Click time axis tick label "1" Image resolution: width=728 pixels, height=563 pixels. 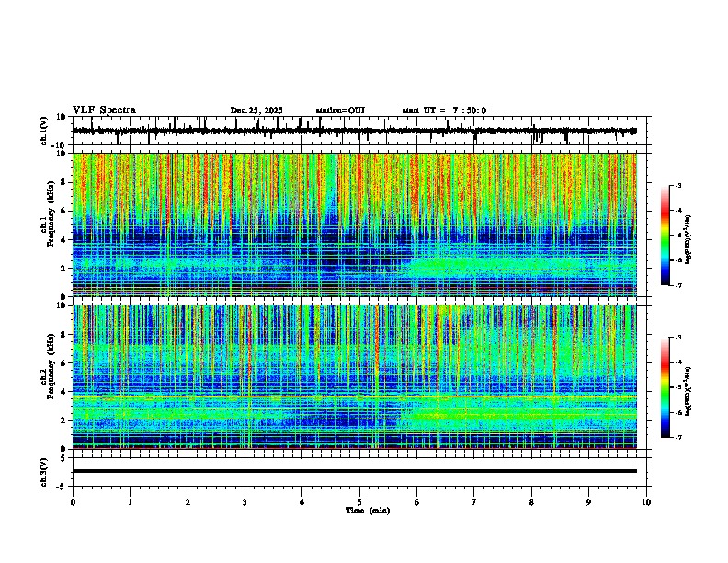pos(130,502)
